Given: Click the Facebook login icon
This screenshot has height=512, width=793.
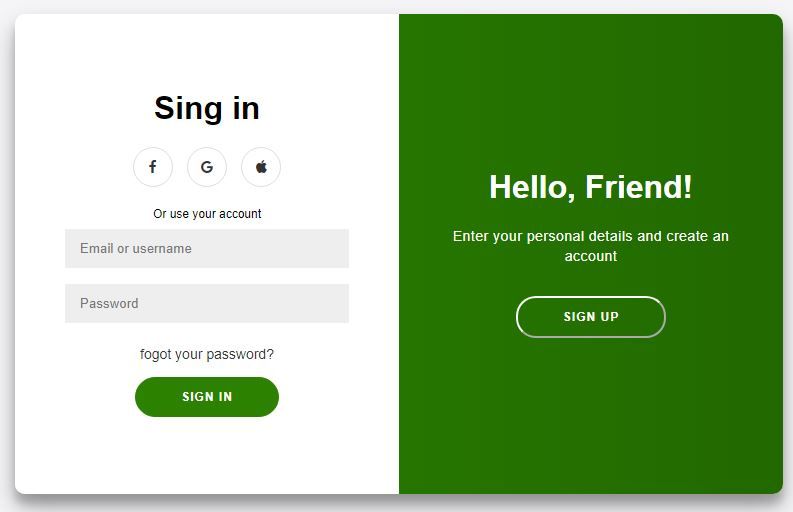Looking at the screenshot, I should 153,167.
